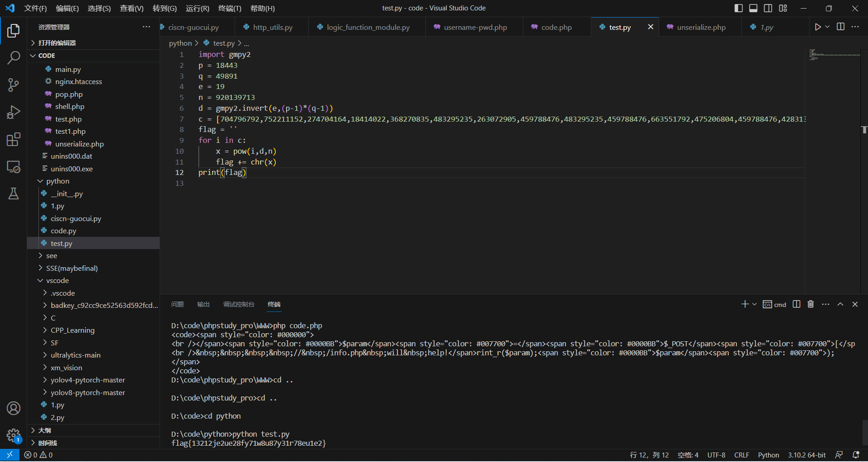
Task: Toggle primary side bar visibility
Action: click(x=738, y=8)
